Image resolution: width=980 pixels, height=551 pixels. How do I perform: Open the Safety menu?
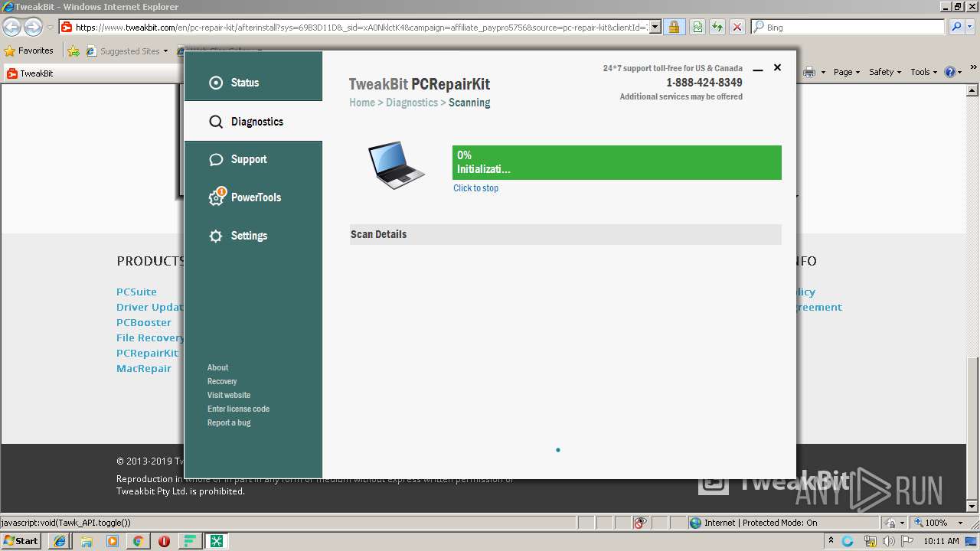(886, 72)
